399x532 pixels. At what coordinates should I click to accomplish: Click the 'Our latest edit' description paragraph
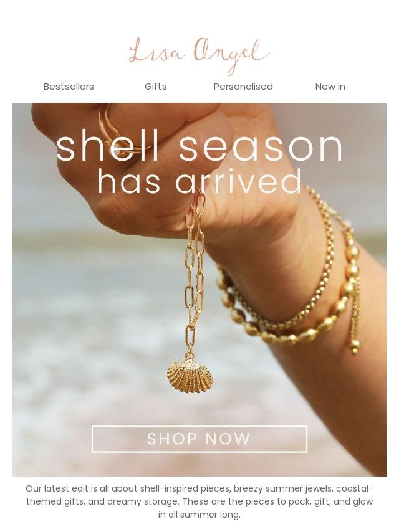[199, 501]
